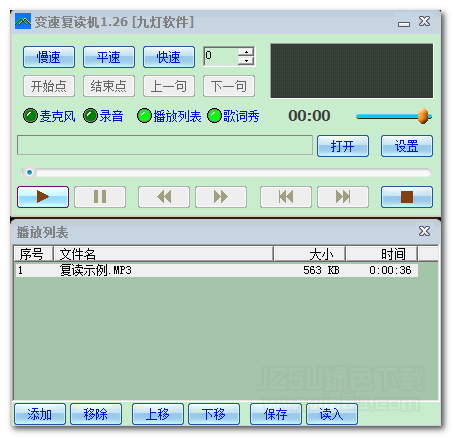
Task: Select 平速 normal speed button
Action: tap(109, 57)
